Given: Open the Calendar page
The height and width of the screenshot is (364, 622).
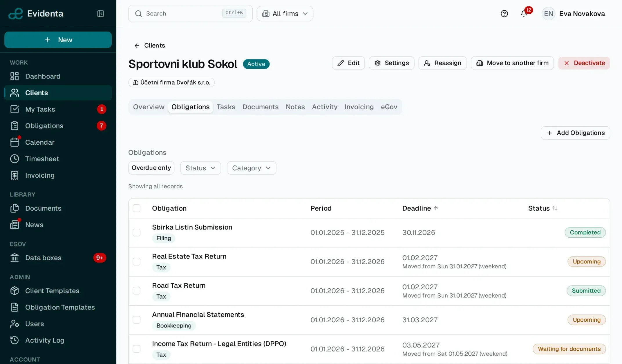Looking at the screenshot, I should pos(58,142).
